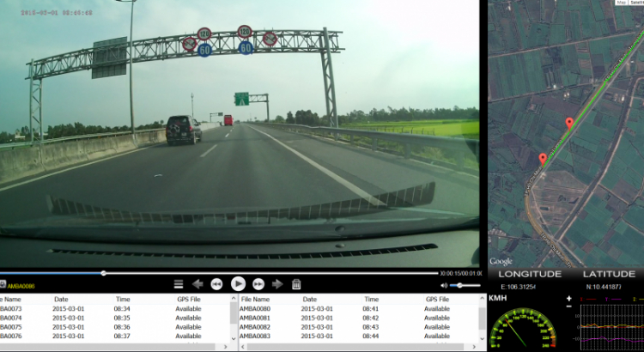The height and width of the screenshot is (352, 644).
Task: Click the video progress bar handle
Action: pyautogui.click(x=104, y=273)
